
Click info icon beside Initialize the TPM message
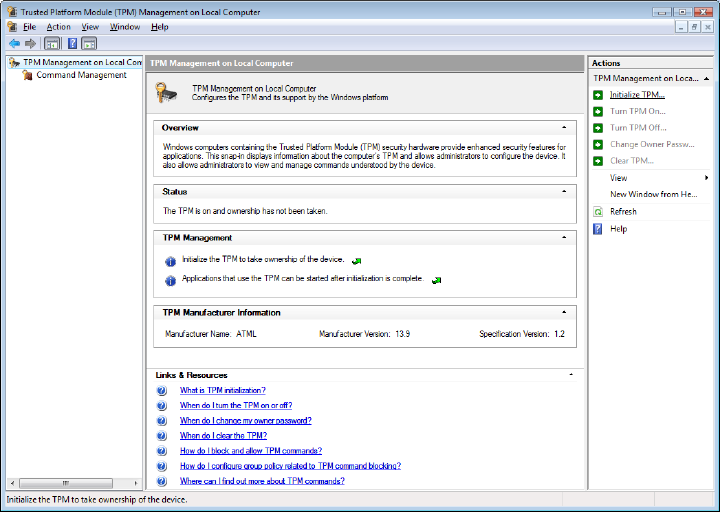170,261
